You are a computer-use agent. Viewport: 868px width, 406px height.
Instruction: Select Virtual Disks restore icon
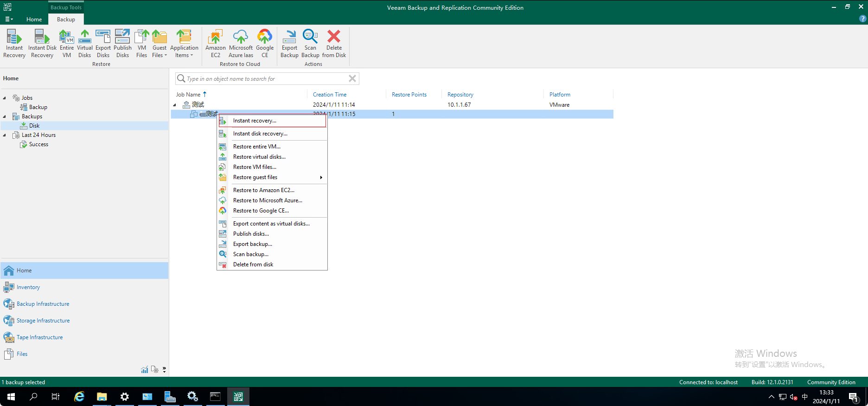pyautogui.click(x=85, y=44)
